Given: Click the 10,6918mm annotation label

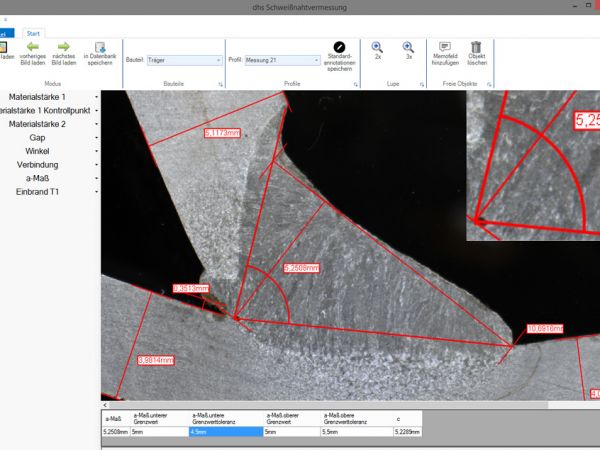Looking at the screenshot, I should click(x=545, y=329).
